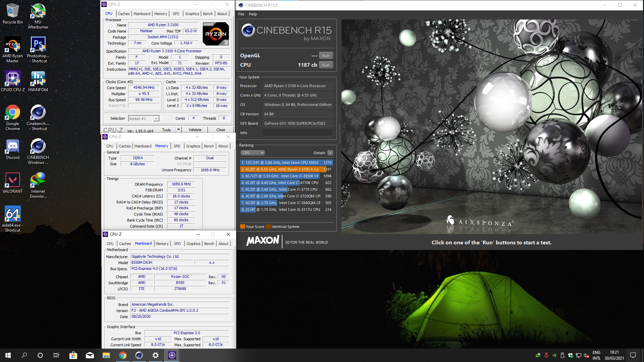Screen dimensions: 644x362
Task: Select ranking row Intel Core i5-3317U CPU
Action: [x=286, y=209]
